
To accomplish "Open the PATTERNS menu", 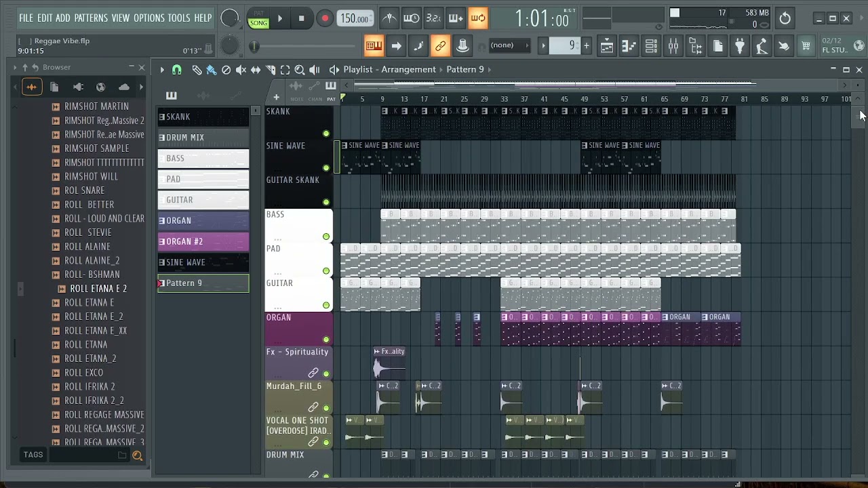I will (91, 18).
